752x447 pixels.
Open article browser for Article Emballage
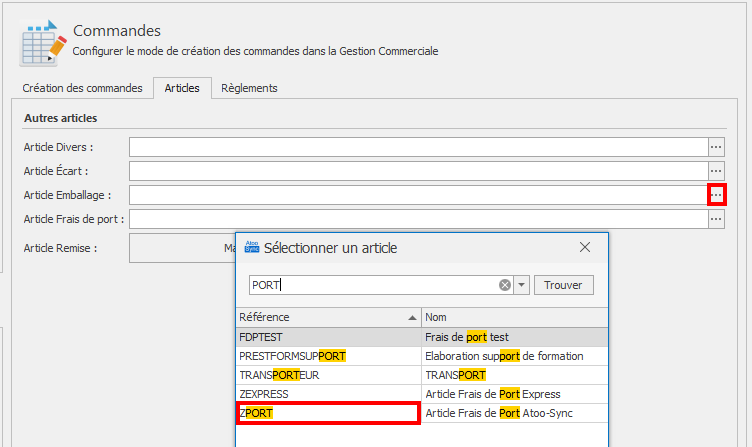[x=716, y=195]
